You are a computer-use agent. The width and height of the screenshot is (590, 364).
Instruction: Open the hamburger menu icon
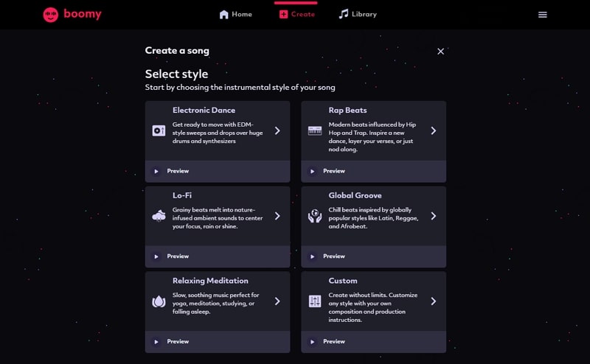pos(543,15)
